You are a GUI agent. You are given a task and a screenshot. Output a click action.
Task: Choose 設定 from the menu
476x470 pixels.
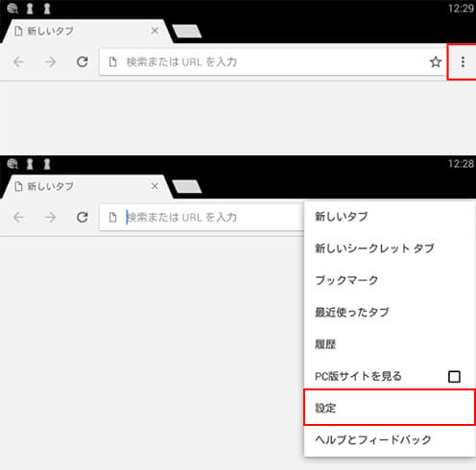click(x=390, y=408)
